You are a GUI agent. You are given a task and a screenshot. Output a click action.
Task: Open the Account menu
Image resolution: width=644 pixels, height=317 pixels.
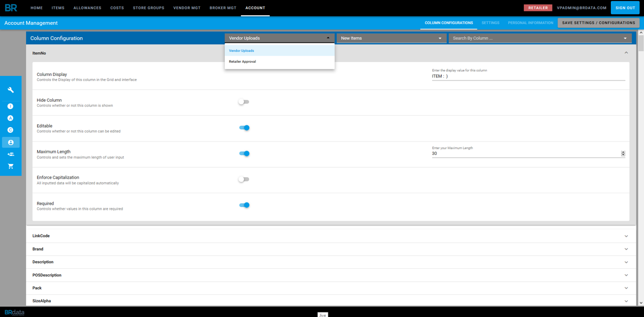click(255, 8)
